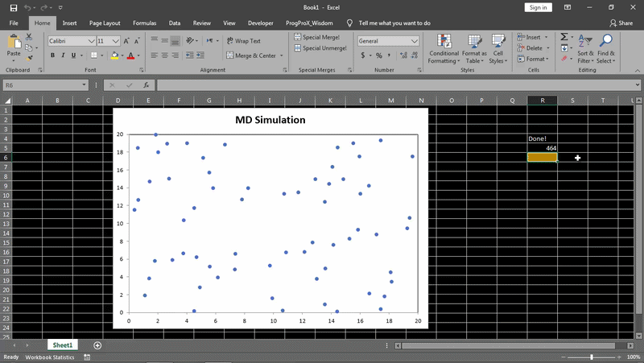This screenshot has height=363, width=644.
Task: Apply the yellow fill color bucket
Action: [114, 56]
